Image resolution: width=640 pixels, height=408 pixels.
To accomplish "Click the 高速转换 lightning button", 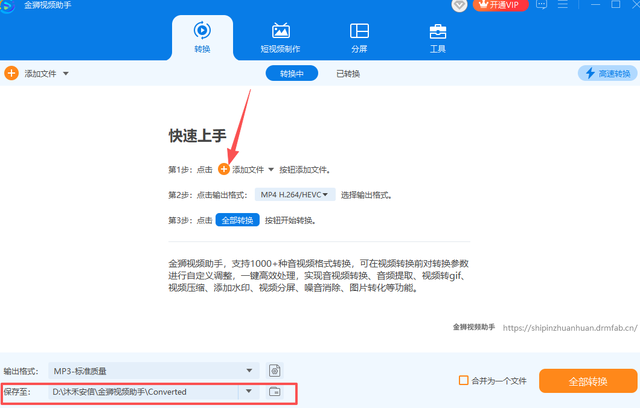I will [x=608, y=73].
